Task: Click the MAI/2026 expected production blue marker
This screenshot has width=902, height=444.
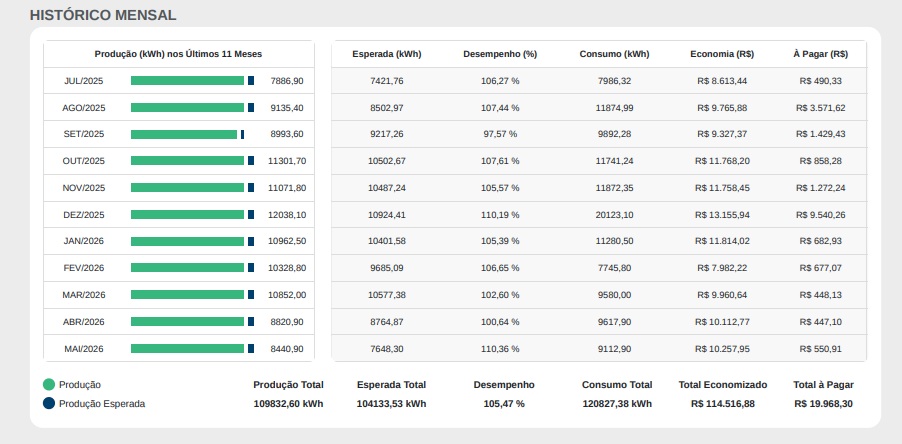Action: point(251,349)
